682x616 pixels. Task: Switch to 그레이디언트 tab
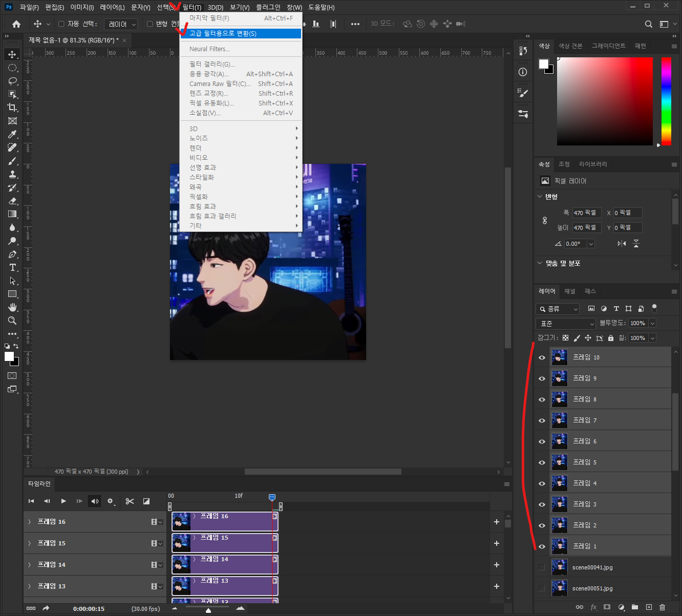(x=609, y=46)
